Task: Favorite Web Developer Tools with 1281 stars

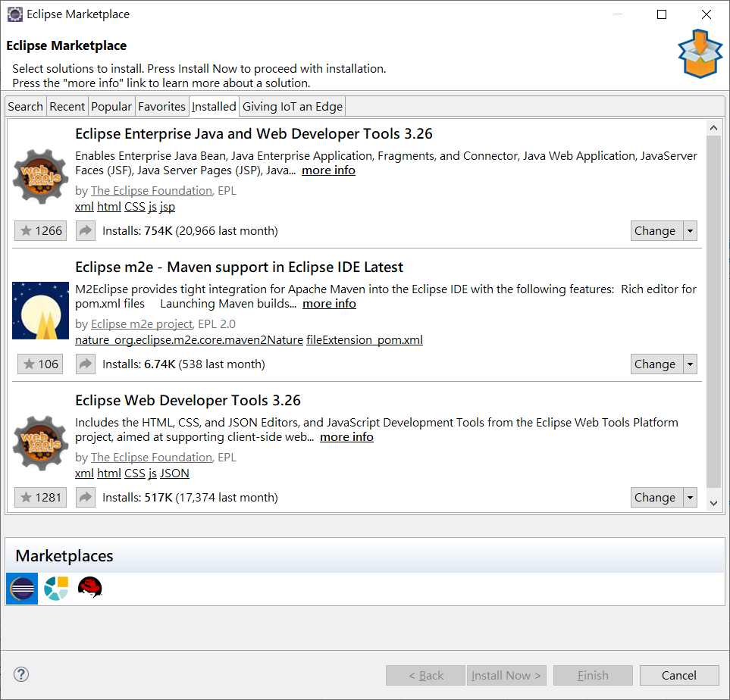Action: click(x=40, y=498)
